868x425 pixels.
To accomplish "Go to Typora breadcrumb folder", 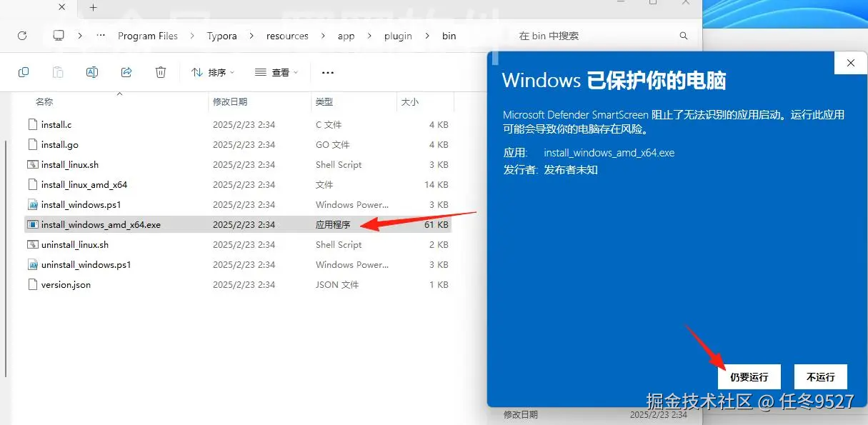I will [222, 36].
